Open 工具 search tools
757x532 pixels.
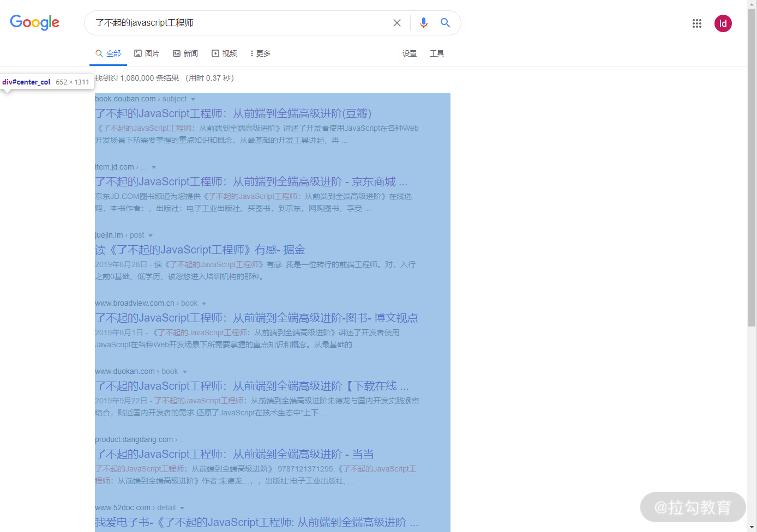coord(437,53)
